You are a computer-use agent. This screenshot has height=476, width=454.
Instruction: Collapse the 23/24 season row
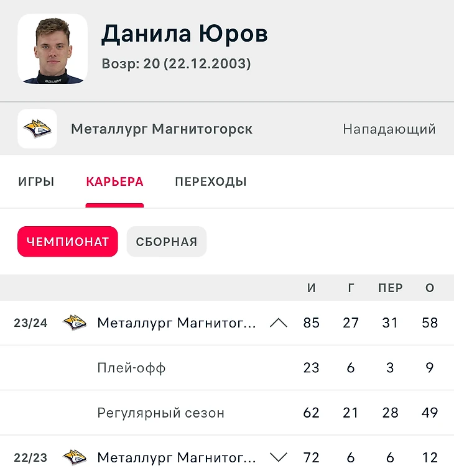tap(279, 323)
